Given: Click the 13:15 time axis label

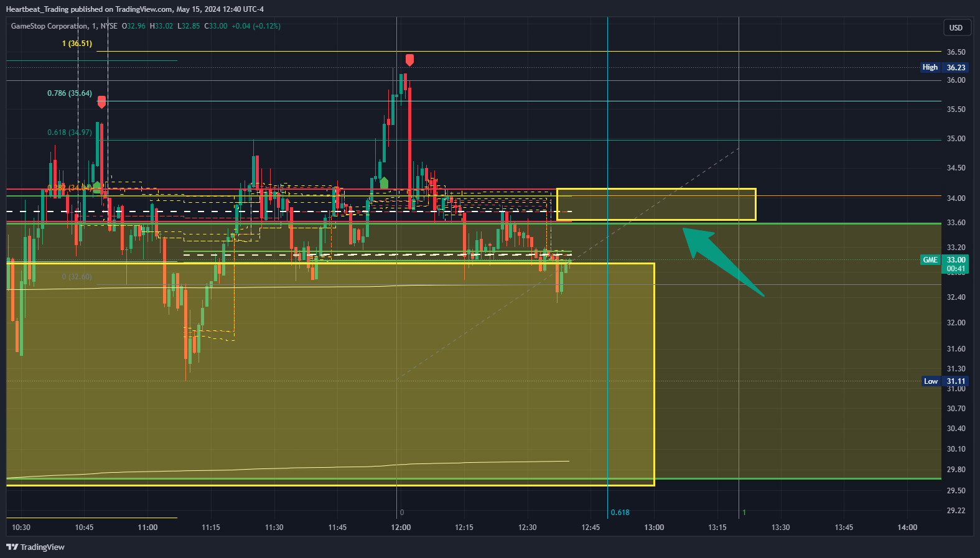Looking at the screenshot, I should tap(717, 528).
